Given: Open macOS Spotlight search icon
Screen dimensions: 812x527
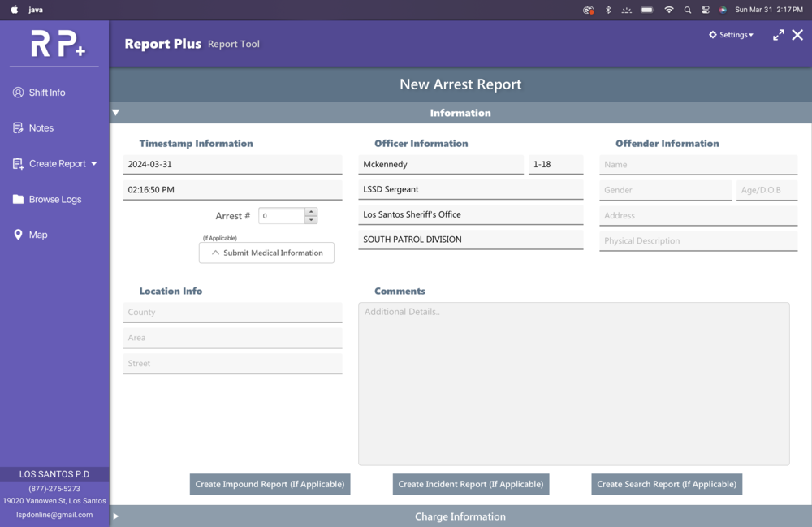Looking at the screenshot, I should tap(688, 10).
